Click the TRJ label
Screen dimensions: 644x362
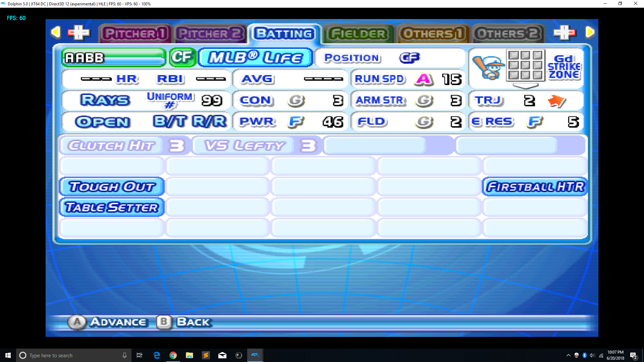point(489,101)
